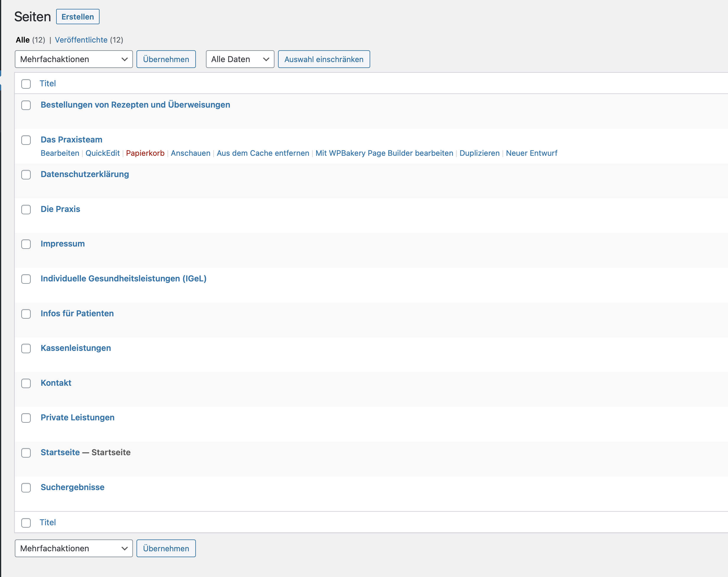Open the Datenschutzerklärung page

(x=85, y=174)
